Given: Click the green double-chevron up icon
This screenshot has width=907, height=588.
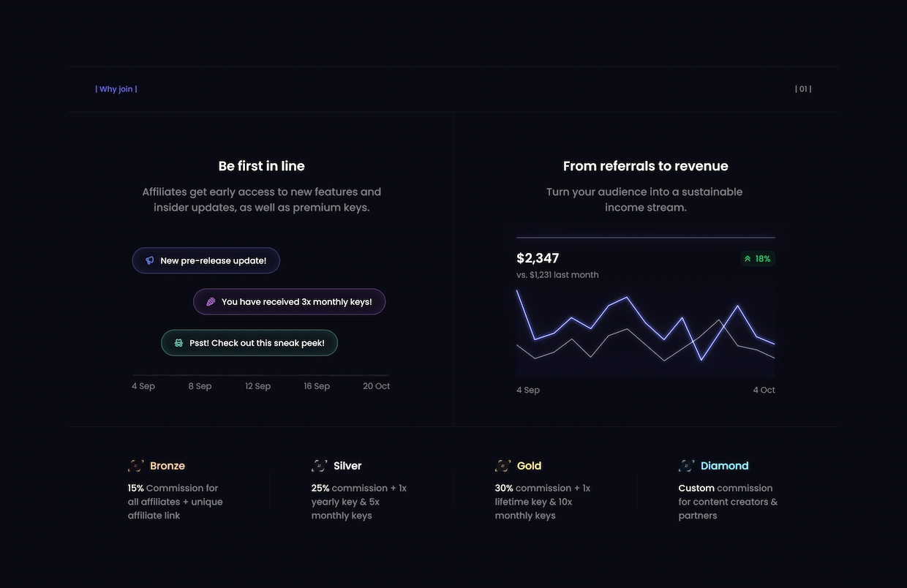Looking at the screenshot, I should point(748,259).
